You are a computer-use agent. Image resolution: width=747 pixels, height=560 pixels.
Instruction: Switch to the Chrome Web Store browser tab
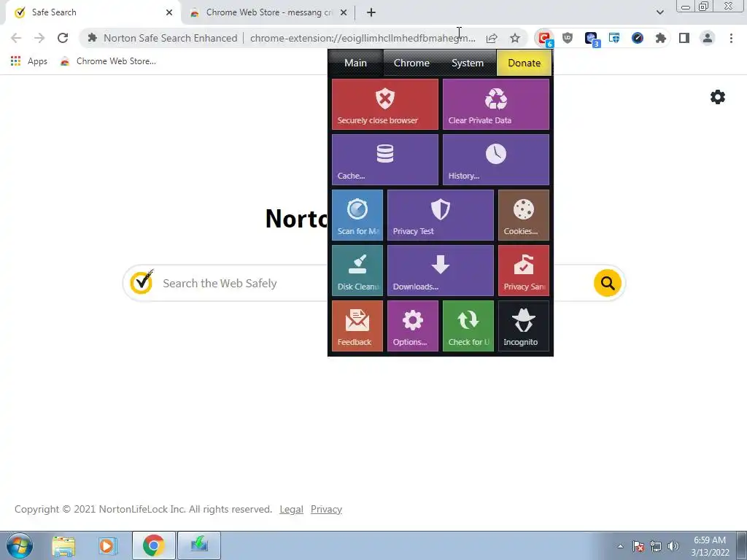pos(269,12)
